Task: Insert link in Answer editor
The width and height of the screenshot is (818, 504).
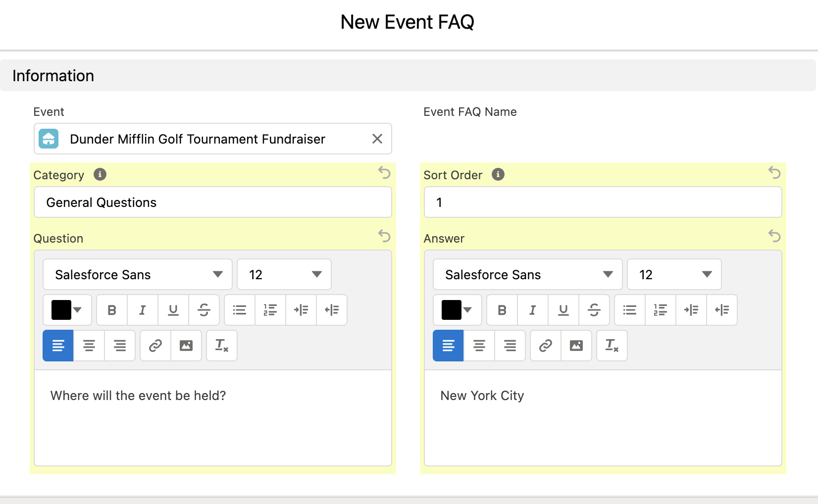Action: pyautogui.click(x=546, y=346)
